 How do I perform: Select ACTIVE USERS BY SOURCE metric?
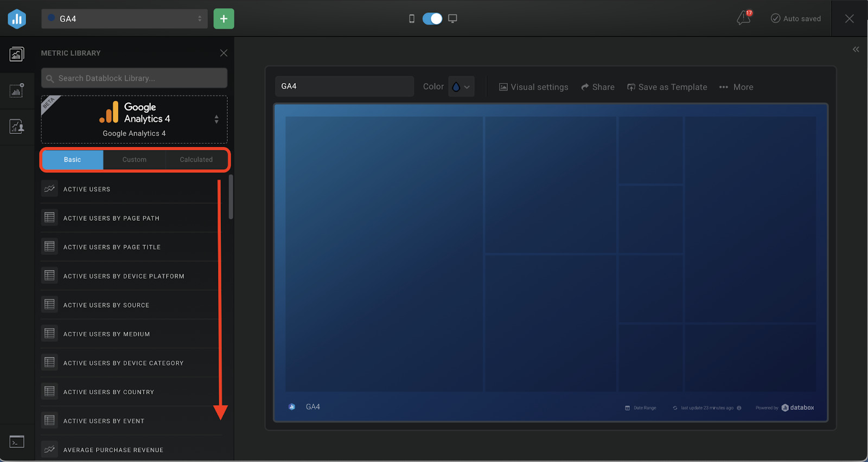coord(106,305)
